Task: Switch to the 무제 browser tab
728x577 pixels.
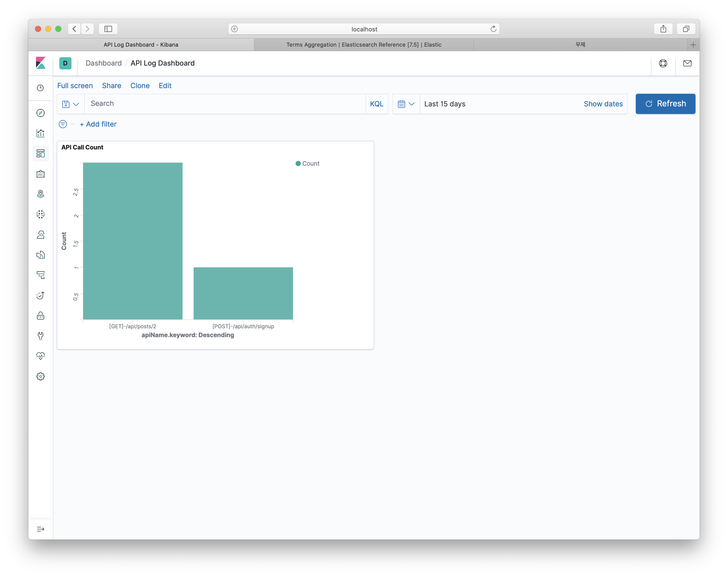Action: 580,45
